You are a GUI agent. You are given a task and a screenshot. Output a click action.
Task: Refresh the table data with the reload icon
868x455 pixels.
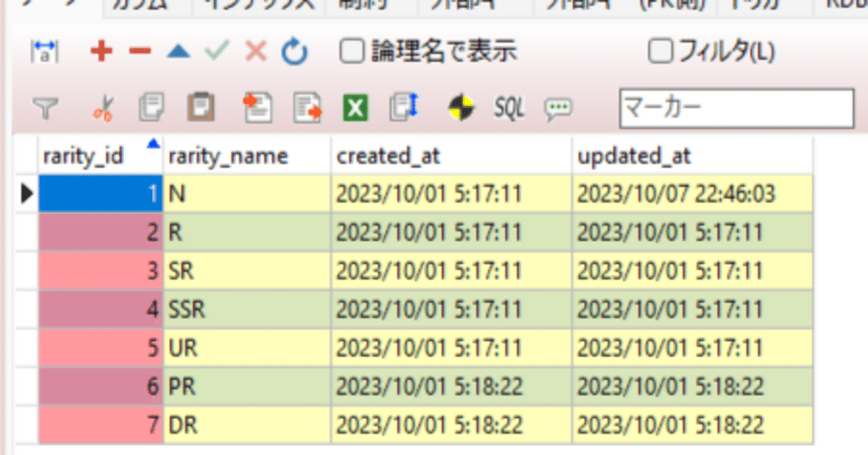(x=293, y=50)
